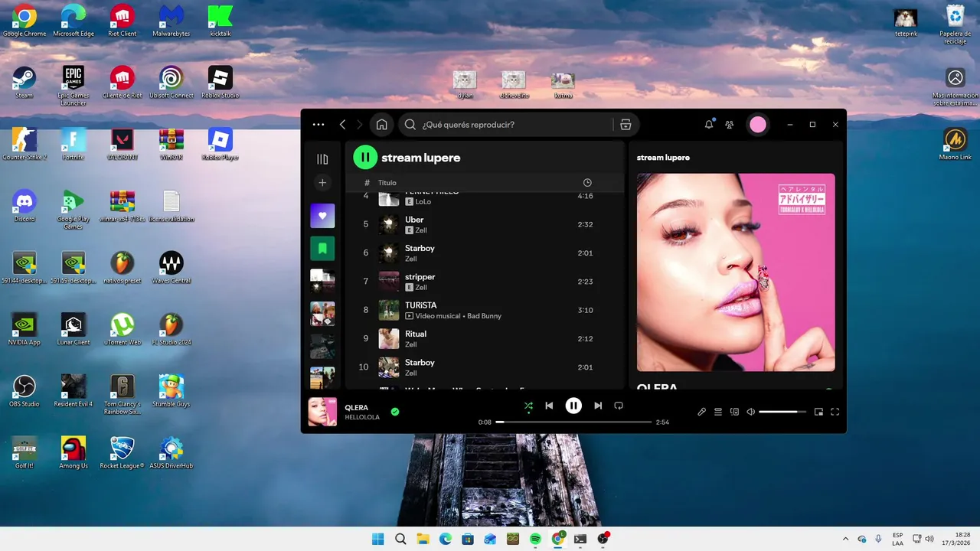
Task: Go back in Spotify navigation
Action: tap(342, 125)
